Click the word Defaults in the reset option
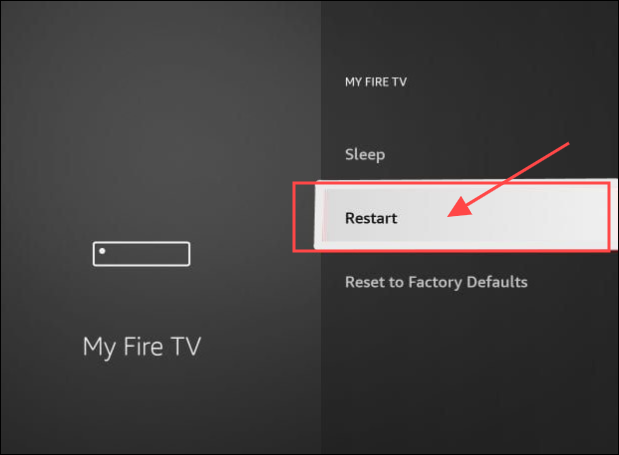 pos(497,282)
